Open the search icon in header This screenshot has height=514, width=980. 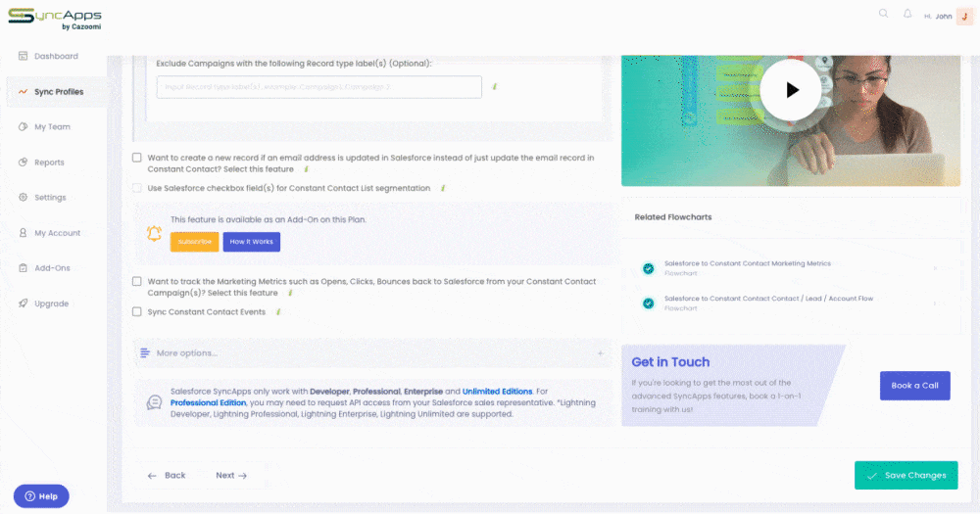click(x=883, y=13)
